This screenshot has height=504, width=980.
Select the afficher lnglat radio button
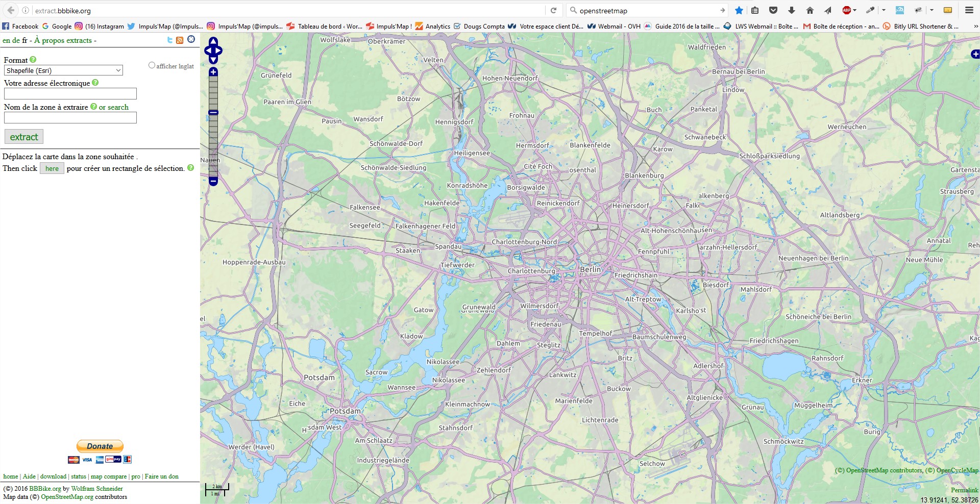[x=152, y=65]
